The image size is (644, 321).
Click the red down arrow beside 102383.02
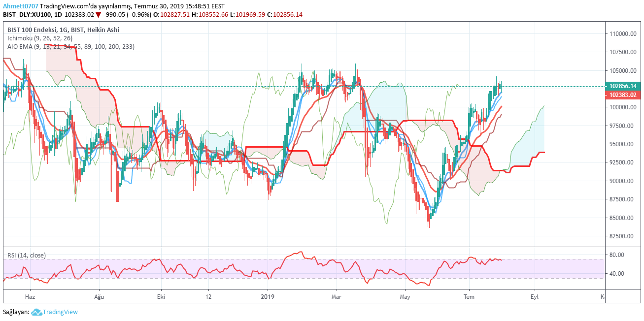98,15
